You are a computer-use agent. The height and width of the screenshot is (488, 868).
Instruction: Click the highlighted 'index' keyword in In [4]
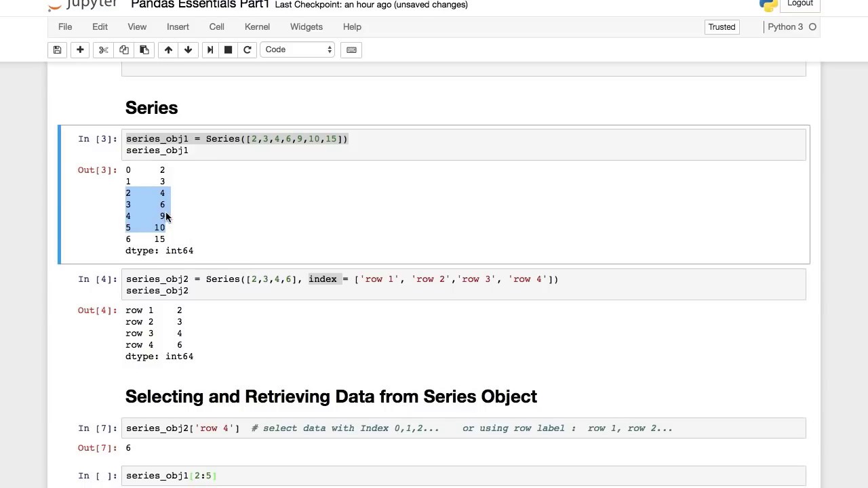[323, 279]
